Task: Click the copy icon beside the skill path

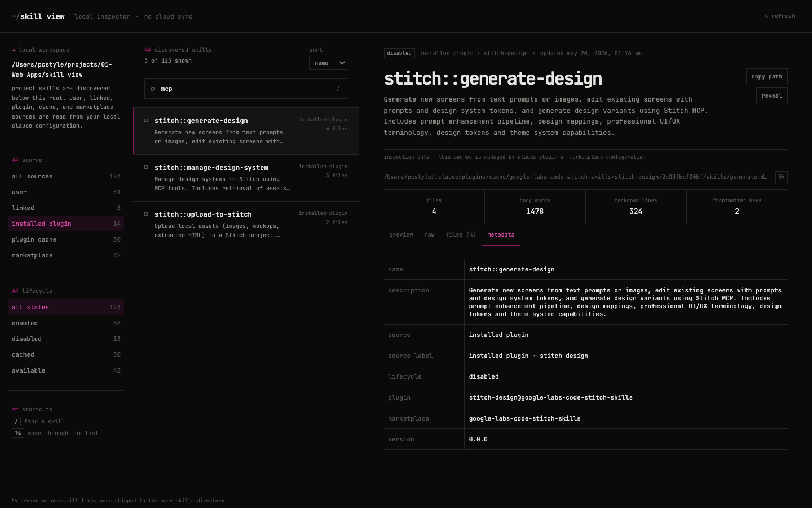Action: tap(782, 177)
